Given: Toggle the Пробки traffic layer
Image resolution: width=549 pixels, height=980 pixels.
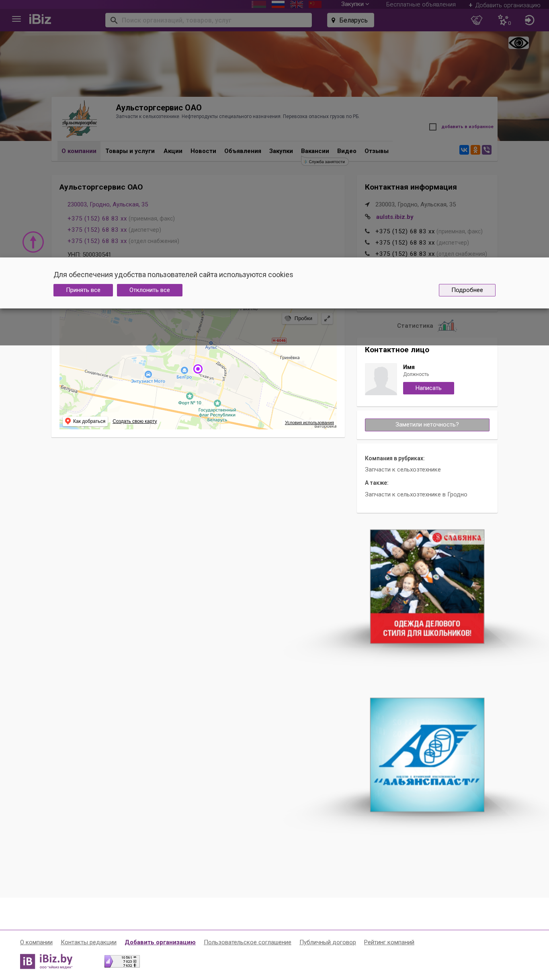Looking at the screenshot, I should 300,318.
